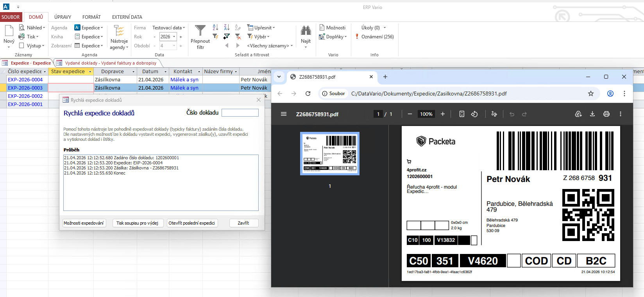Sort records ascending A to Z
Viewport: 644px width, 297px height.
point(215,27)
